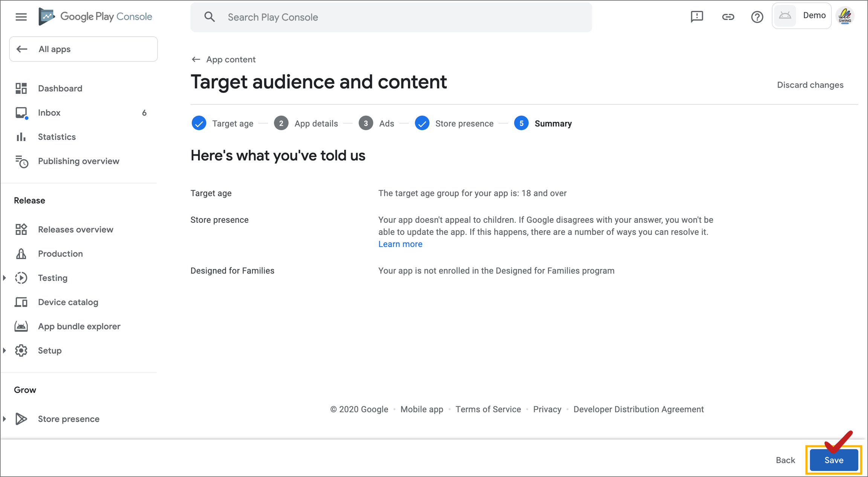Expand the Testing section arrow
This screenshot has height=477, width=868.
(x=5, y=278)
